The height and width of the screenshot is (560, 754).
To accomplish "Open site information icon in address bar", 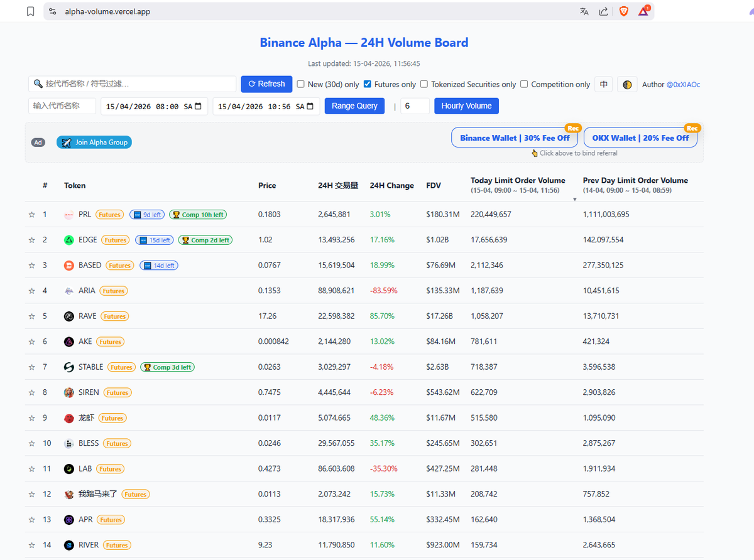I will 53,11.
